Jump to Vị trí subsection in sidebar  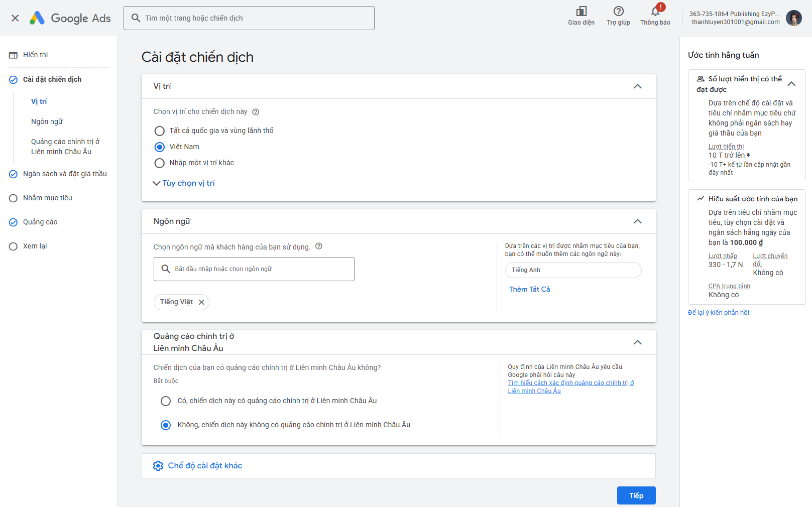tap(39, 101)
